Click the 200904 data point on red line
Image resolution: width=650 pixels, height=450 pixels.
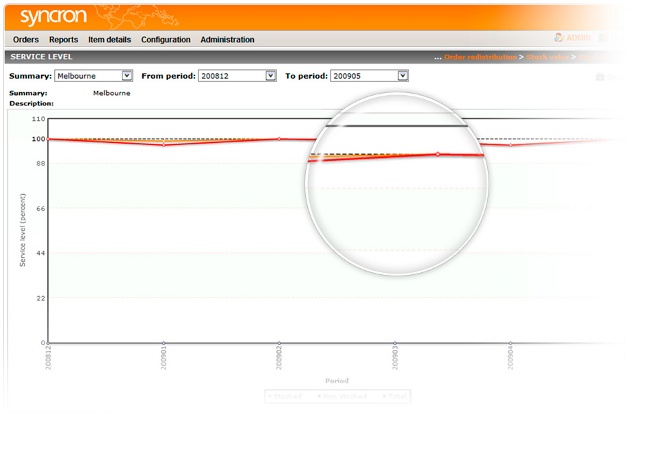point(510,145)
